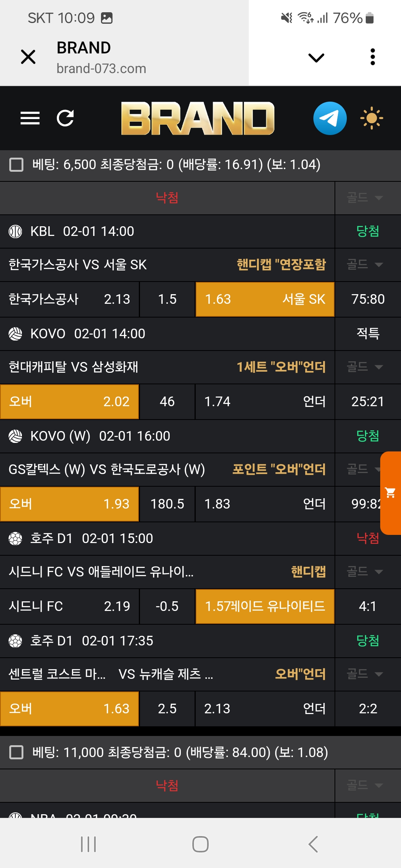Open 골드 dropdown for 한국가스공사 VS 서울 SK
Screen dimensions: 401x868
(365, 264)
